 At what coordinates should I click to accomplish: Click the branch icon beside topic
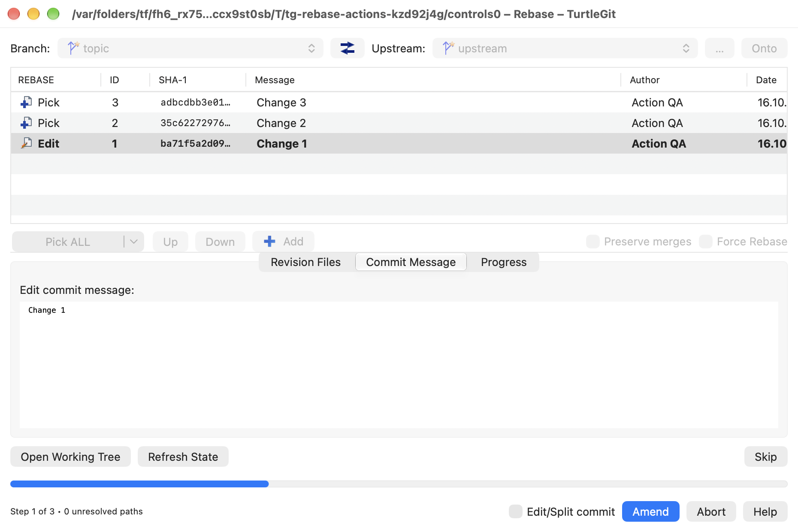(73, 48)
